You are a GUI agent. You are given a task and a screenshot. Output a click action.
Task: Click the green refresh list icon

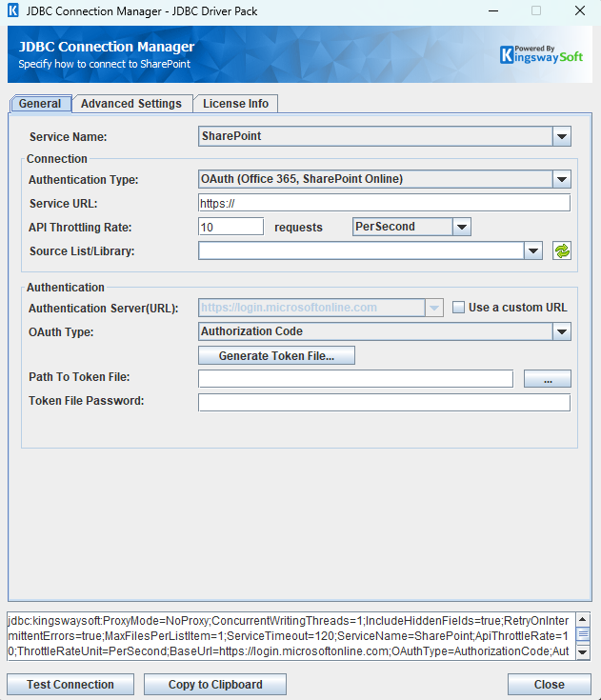(x=562, y=250)
